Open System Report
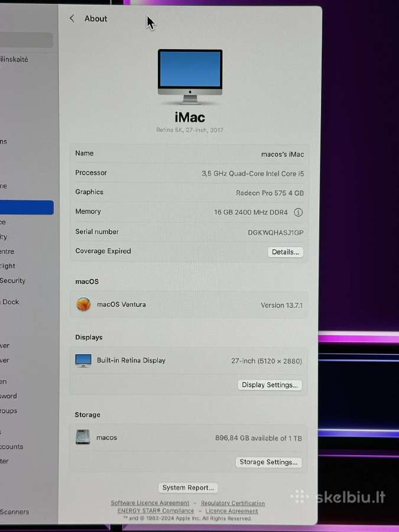Image resolution: width=399 pixels, height=532 pixels. click(188, 488)
